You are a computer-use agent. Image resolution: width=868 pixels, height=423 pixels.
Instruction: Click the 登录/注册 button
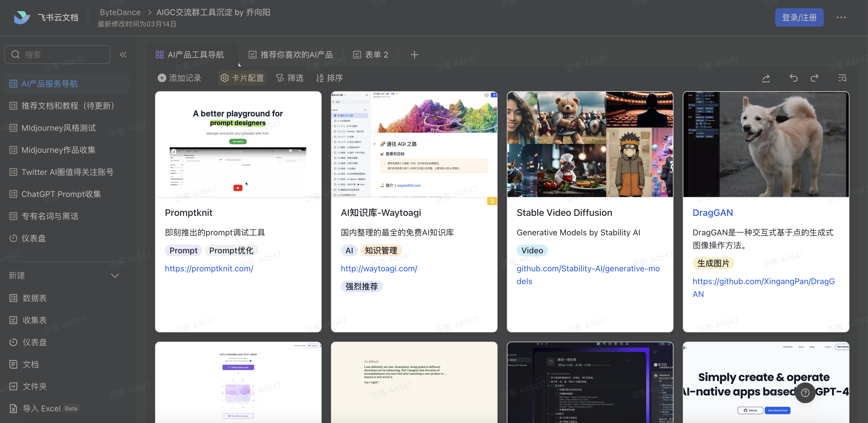(799, 17)
